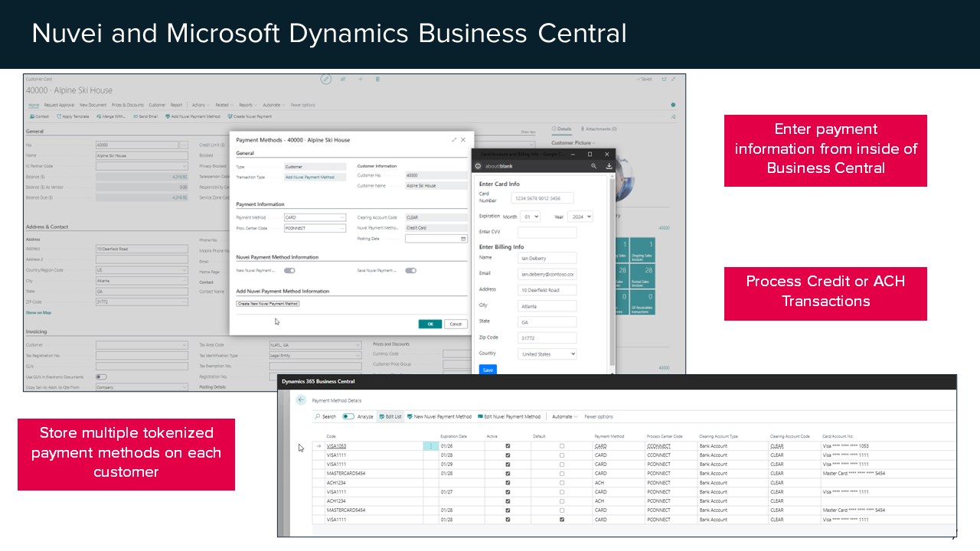Click Send Email on Customer Card

(145, 116)
